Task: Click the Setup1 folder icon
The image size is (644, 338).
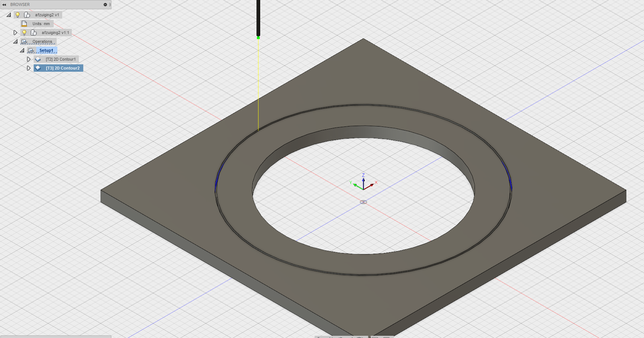Action: (x=31, y=50)
